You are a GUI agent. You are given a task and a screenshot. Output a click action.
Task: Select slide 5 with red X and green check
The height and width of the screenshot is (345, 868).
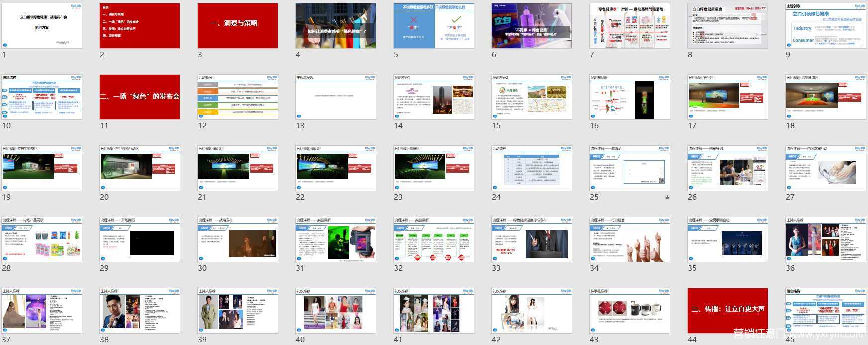434,26
